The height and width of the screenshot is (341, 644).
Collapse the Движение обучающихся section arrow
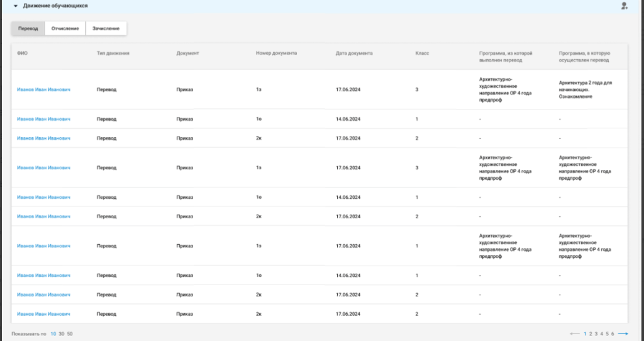[x=16, y=6]
